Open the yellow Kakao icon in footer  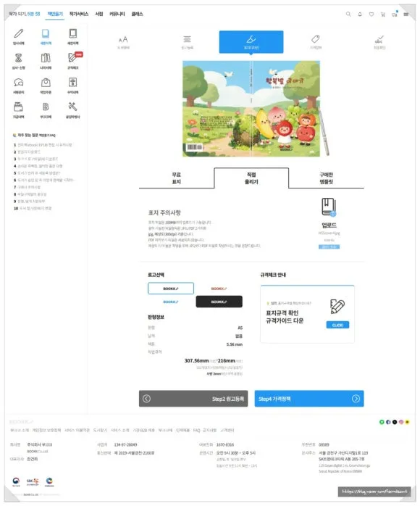[x=408, y=422]
